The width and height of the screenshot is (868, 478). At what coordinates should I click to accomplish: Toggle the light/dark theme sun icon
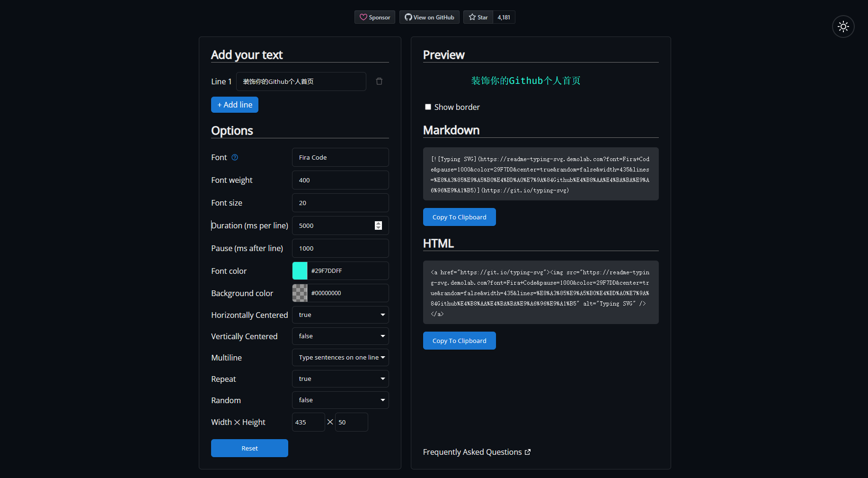[x=843, y=27]
